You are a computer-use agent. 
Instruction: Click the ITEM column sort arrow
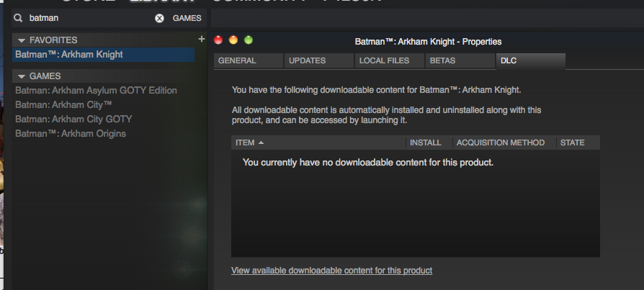(261, 142)
